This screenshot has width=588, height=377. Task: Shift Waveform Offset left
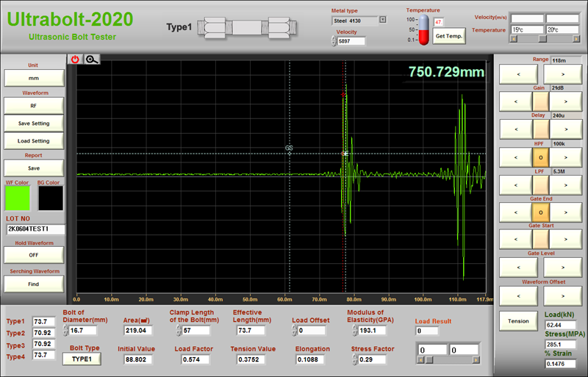(518, 296)
